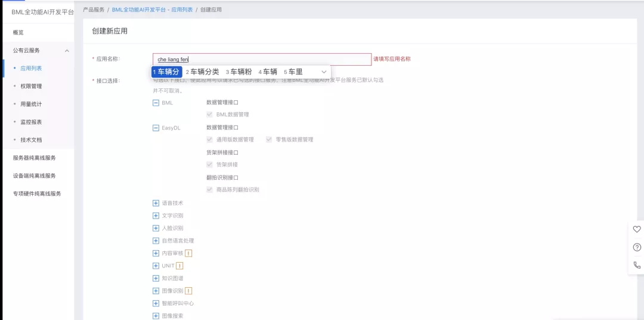Expand the 语音技术 group
Image resolution: width=644 pixels, height=320 pixels.
coord(156,203)
